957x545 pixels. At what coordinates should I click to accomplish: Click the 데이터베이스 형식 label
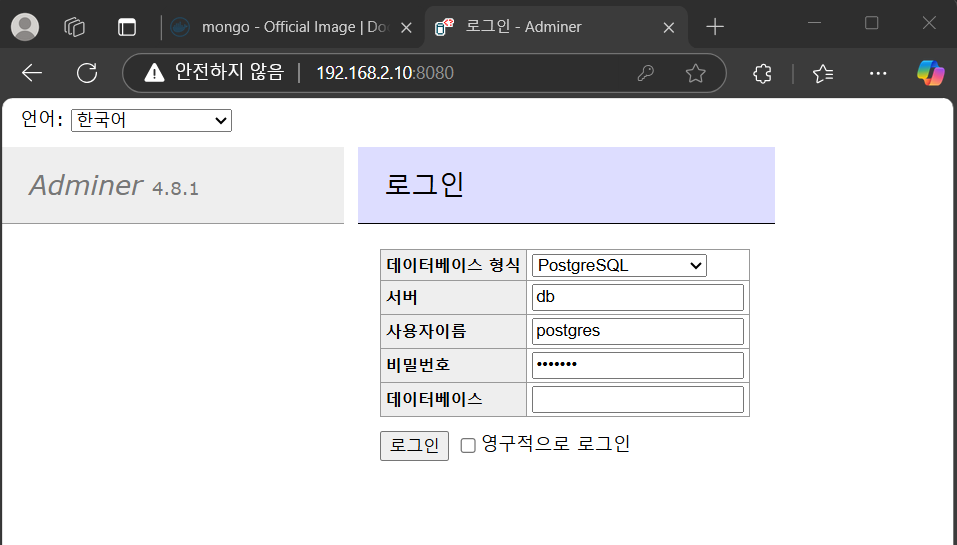point(453,265)
